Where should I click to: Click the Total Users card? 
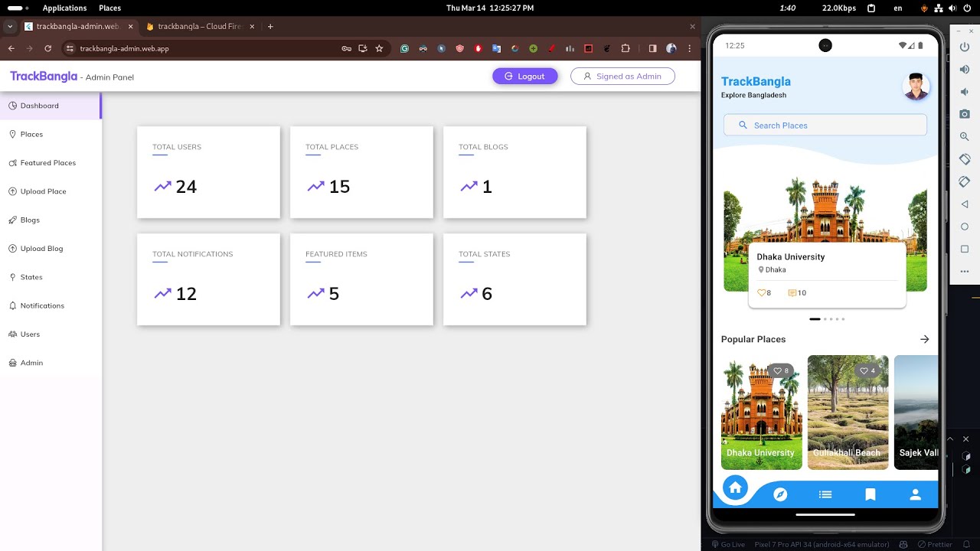208,172
